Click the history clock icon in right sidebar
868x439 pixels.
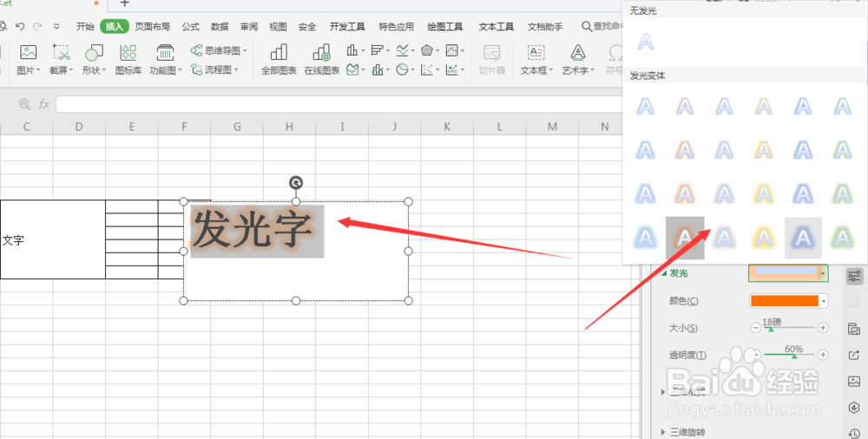[854, 434]
